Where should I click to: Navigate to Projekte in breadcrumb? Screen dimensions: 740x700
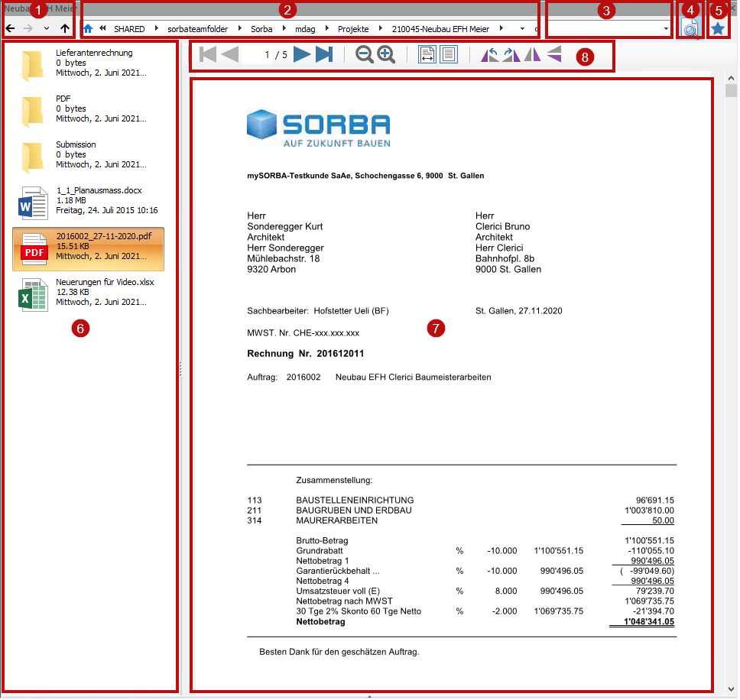click(353, 29)
